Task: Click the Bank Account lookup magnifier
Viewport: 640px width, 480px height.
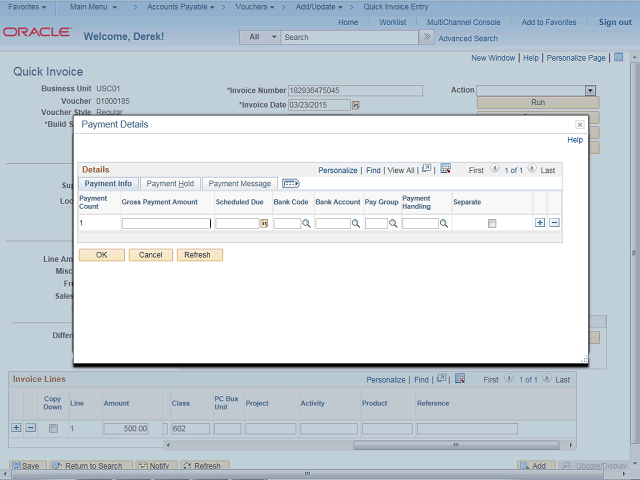Action: [x=356, y=224]
